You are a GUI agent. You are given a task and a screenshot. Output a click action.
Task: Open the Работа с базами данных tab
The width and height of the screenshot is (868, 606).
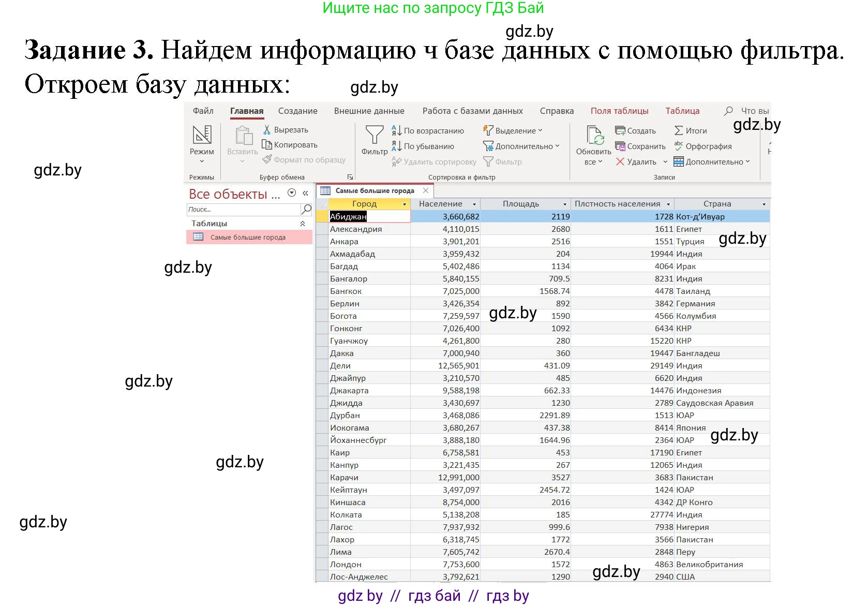pos(472,110)
